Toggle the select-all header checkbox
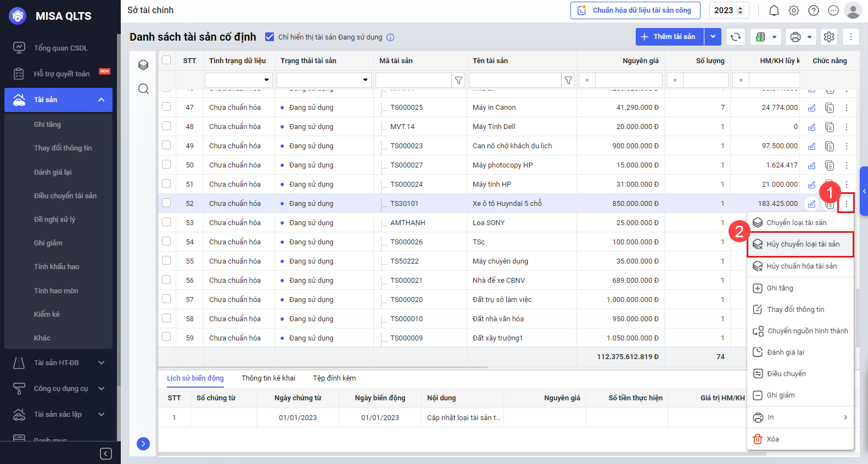868x464 pixels. (x=166, y=60)
